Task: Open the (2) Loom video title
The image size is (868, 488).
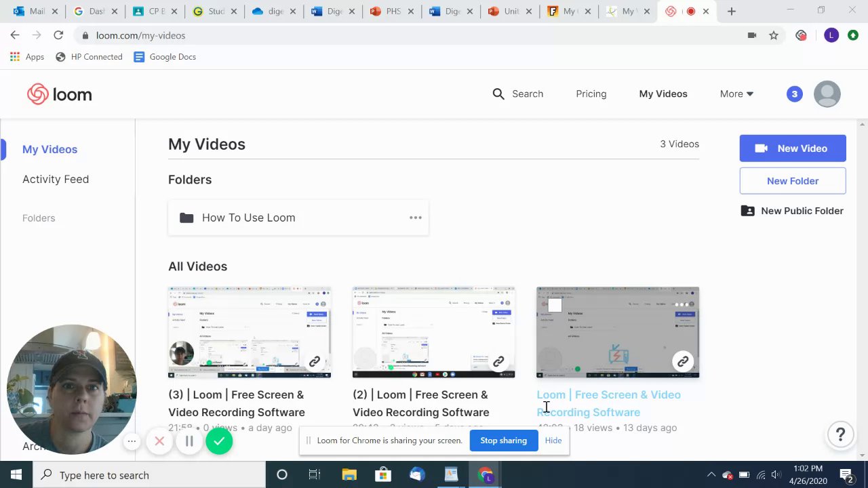Action: [421, 403]
